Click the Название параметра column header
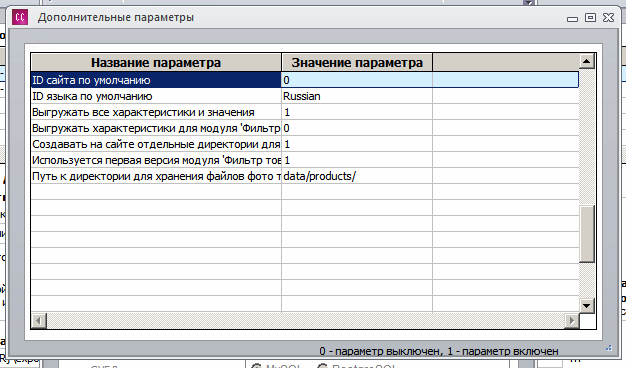Image resolution: width=626 pixels, height=368 pixels. [x=156, y=62]
